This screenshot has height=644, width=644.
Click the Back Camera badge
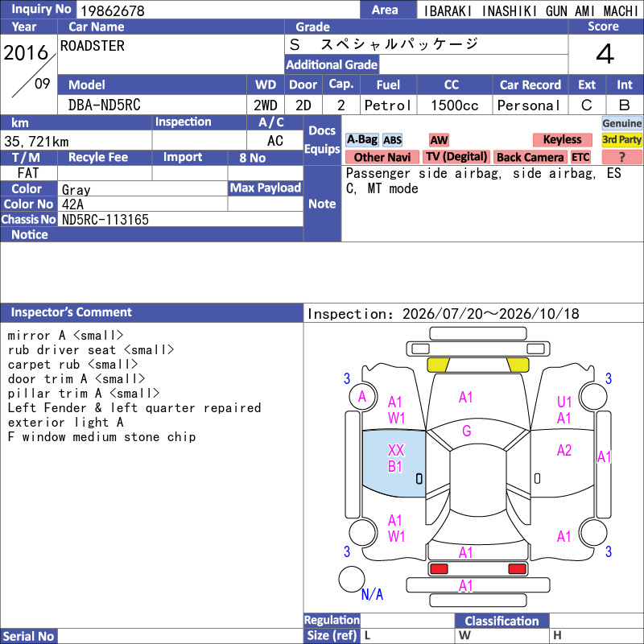pyautogui.click(x=530, y=157)
